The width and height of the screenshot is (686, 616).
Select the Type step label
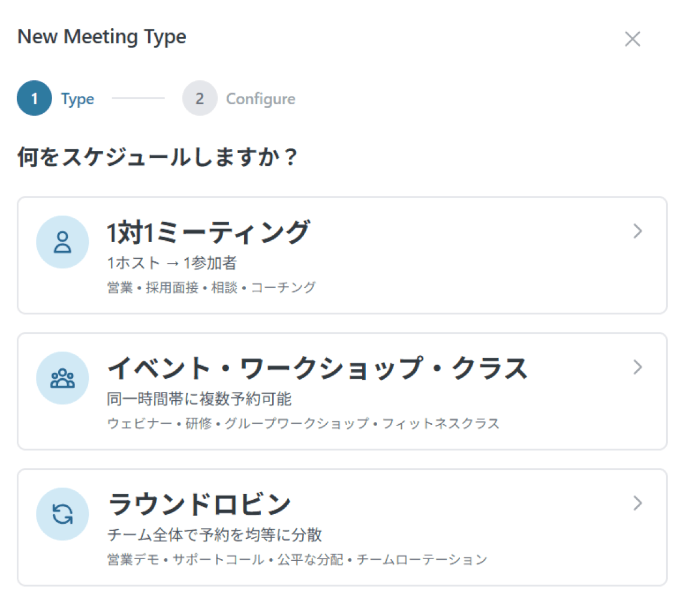point(77,99)
